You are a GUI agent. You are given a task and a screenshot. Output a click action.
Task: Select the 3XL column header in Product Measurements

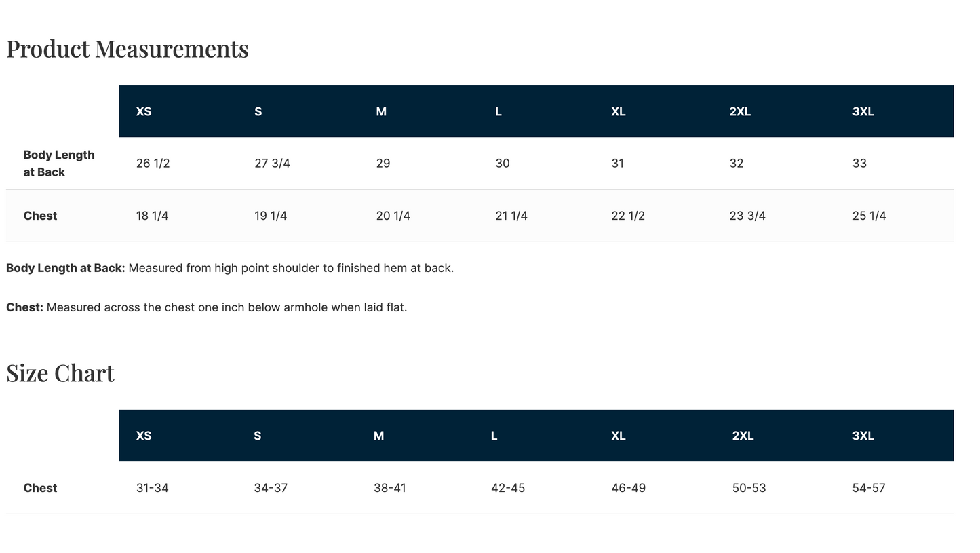(x=863, y=111)
